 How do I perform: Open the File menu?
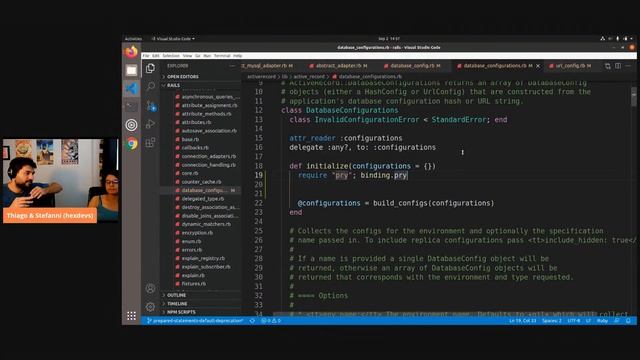tap(146, 56)
